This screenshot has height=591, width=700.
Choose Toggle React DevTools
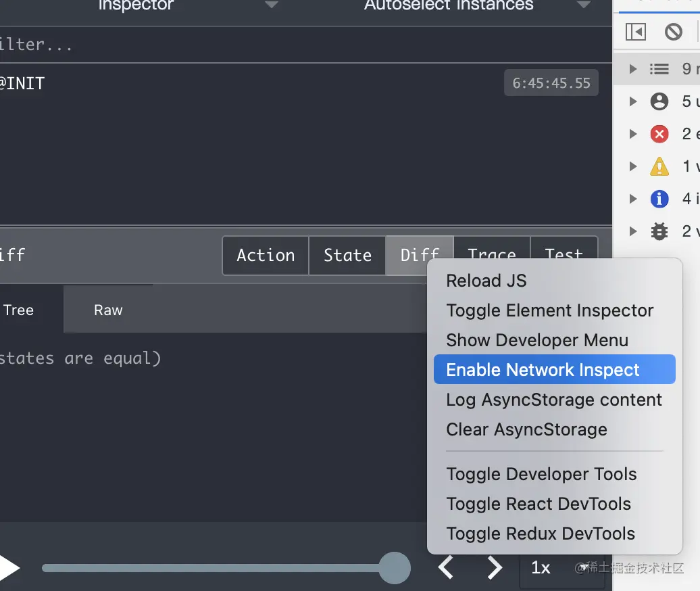[x=555, y=504]
